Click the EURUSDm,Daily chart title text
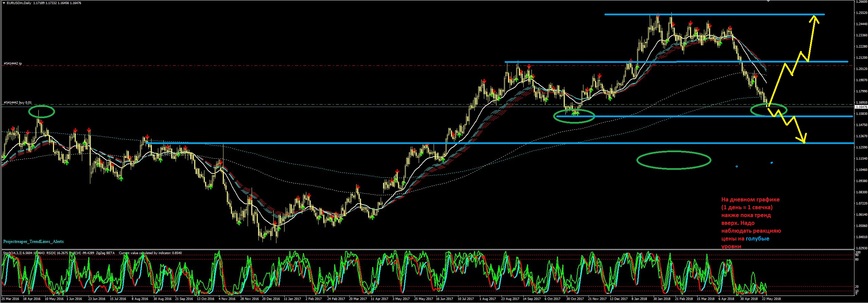 click(x=19, y=3)
